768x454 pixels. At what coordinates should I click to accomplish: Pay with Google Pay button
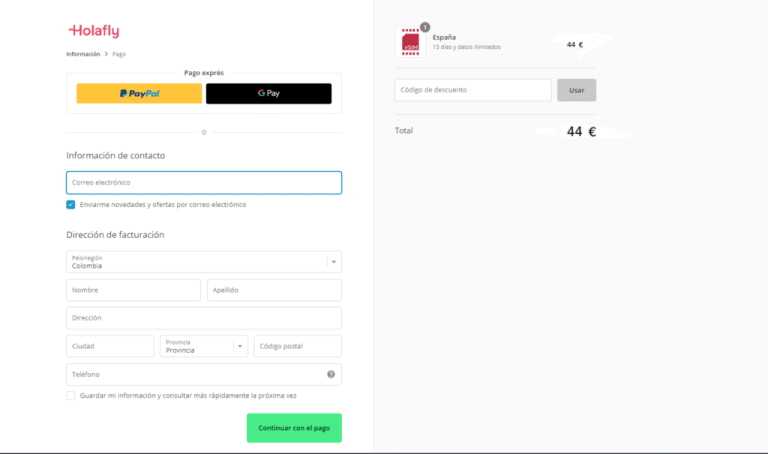pyautogui.click(x=268, y=93)
